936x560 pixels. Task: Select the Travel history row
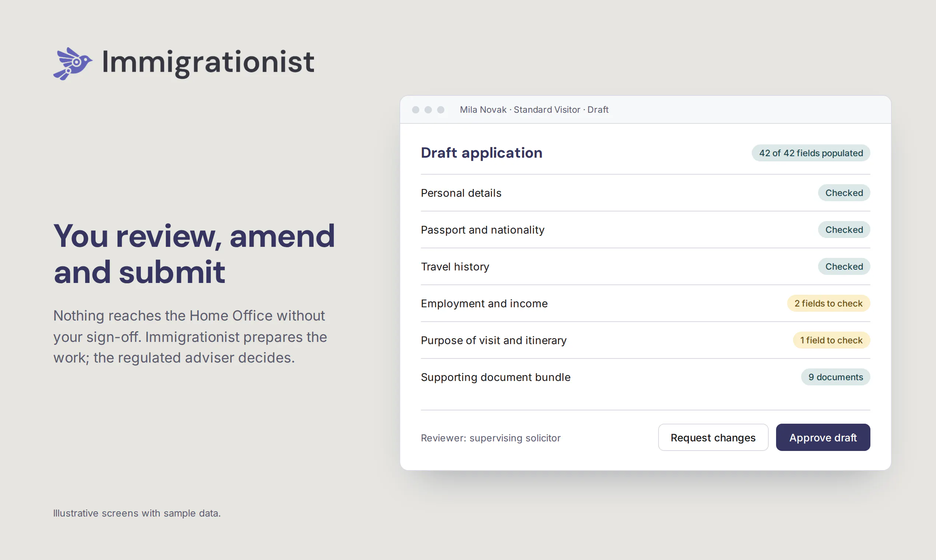[645, 267]
